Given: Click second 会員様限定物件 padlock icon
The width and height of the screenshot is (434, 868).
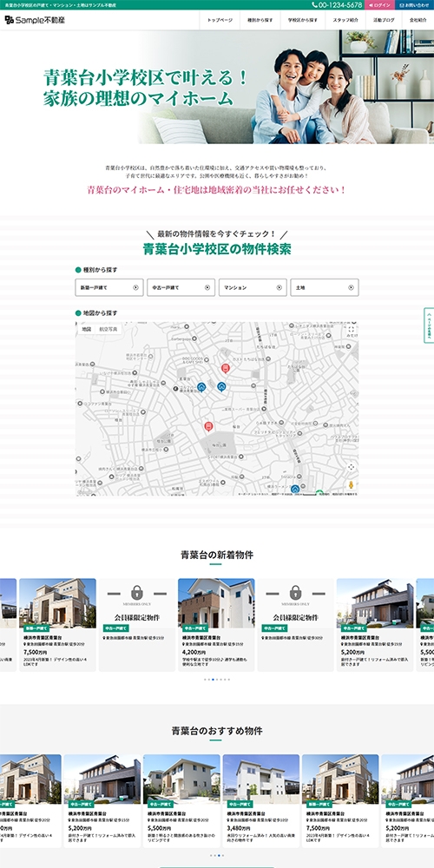Looking at the screenshot, I should pyautogui.click(x=296, y=592).
